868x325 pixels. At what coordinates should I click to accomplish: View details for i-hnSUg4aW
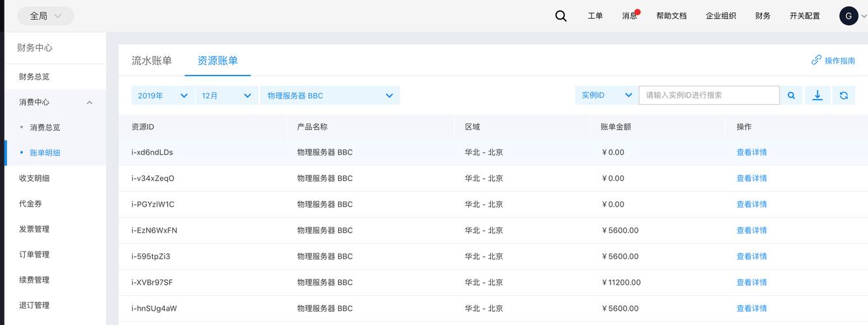(x=752, y=308)
